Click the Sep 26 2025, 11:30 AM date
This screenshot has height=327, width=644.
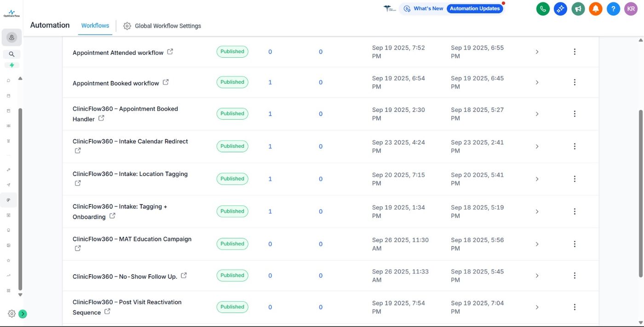[400, 244]
